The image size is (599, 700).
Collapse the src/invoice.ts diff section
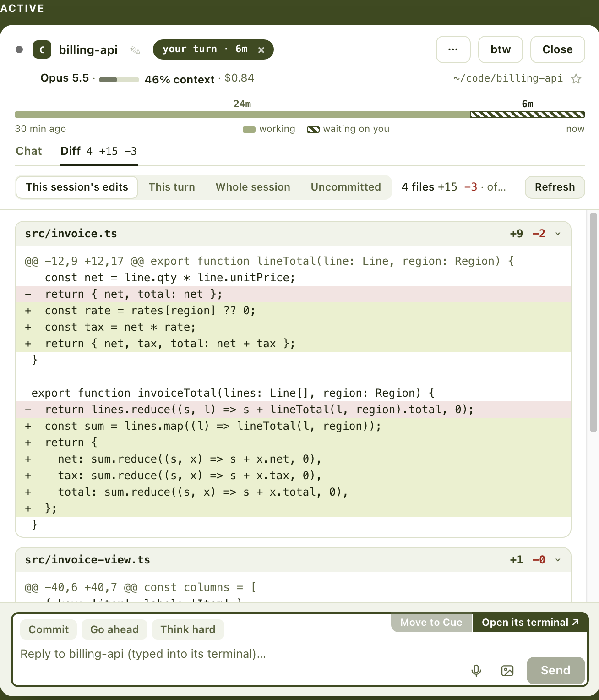pyautogui.click(x=558, y=234)
